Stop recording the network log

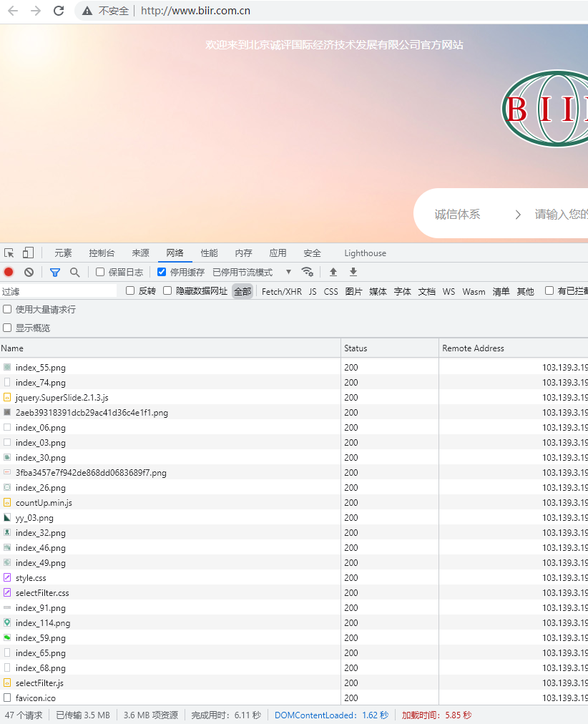(8, 272)
